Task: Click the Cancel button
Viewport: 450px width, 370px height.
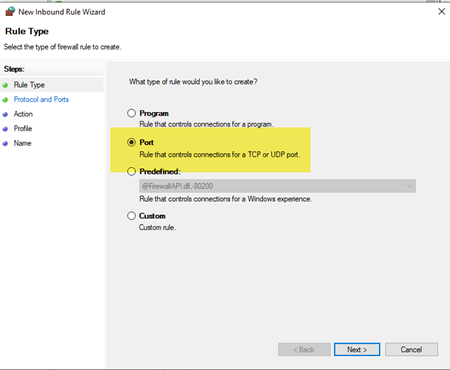Action: tap(411, 349)
